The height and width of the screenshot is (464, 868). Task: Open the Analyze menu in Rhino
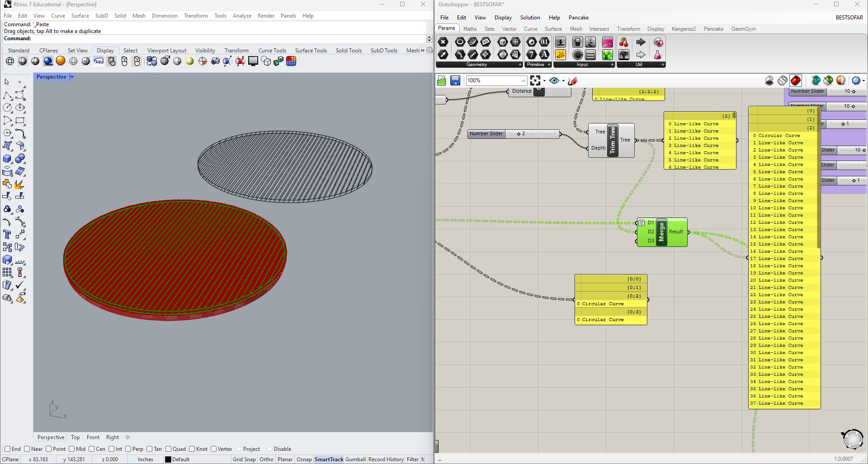242,16
